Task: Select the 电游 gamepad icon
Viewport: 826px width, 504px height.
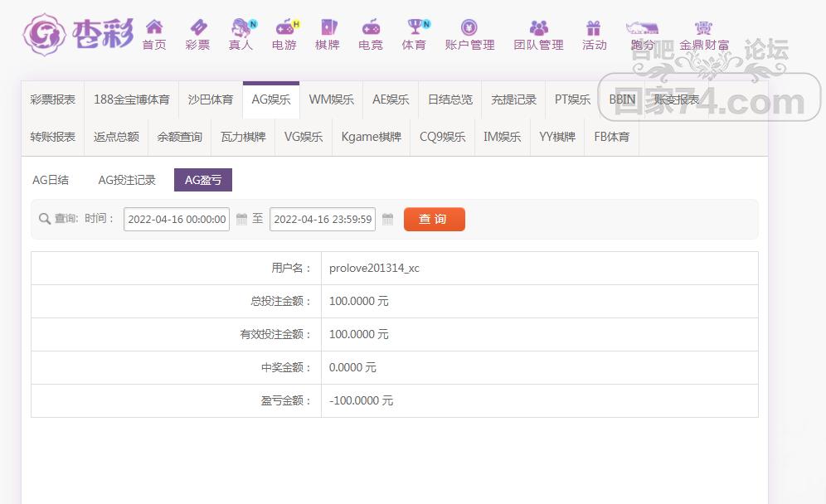Action: [x=286, y=27]
